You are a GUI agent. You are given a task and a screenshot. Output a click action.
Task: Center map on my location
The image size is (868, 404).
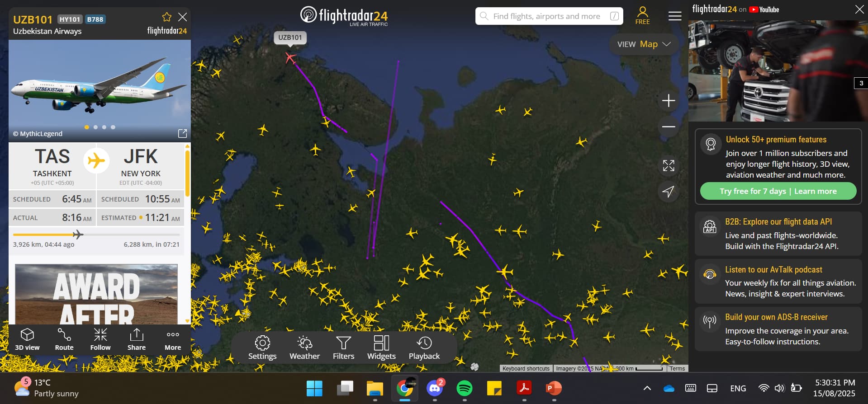669,192
